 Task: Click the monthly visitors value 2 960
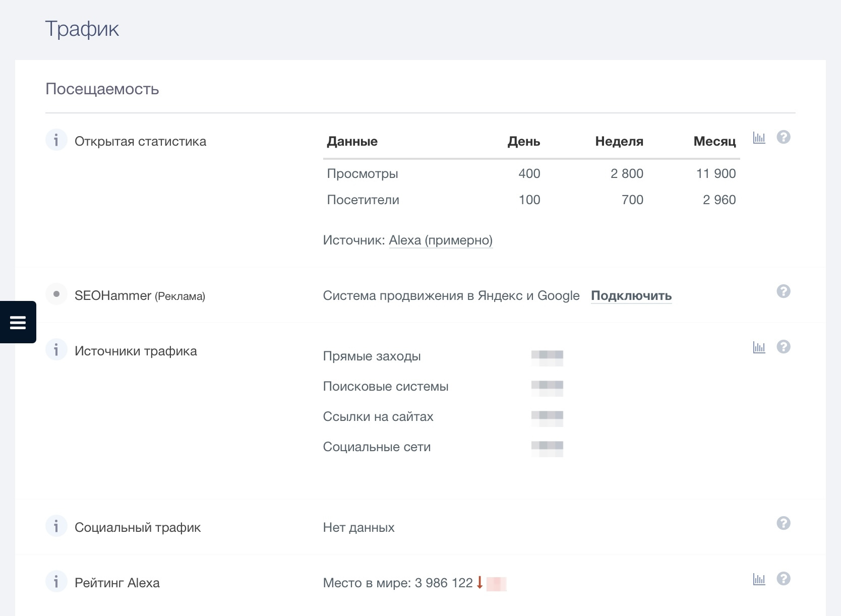click(x=719, y=200)
